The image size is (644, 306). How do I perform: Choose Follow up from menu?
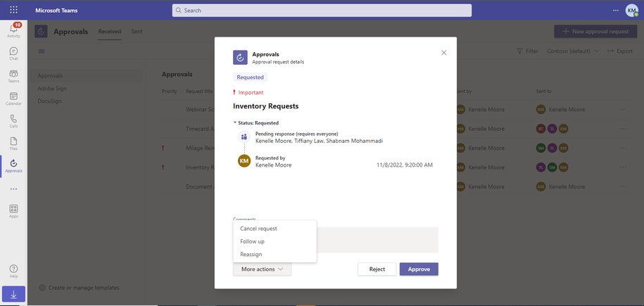point(274,241)
